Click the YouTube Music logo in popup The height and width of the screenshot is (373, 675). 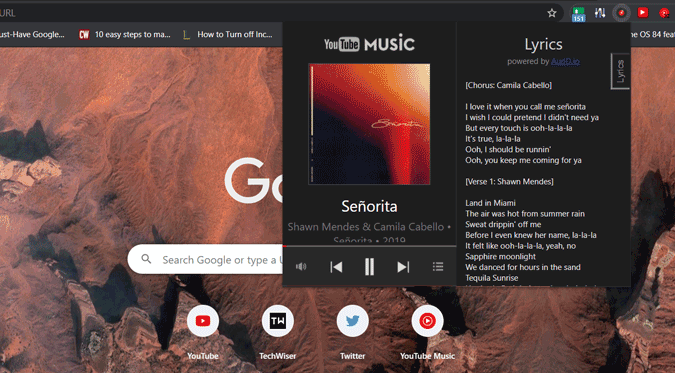[369, 44]
